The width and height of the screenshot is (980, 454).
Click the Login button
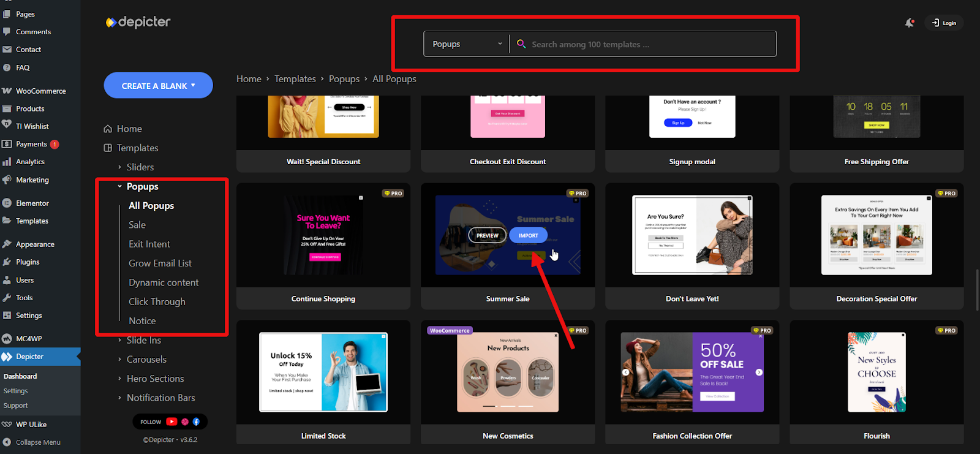tap(944, 23)
